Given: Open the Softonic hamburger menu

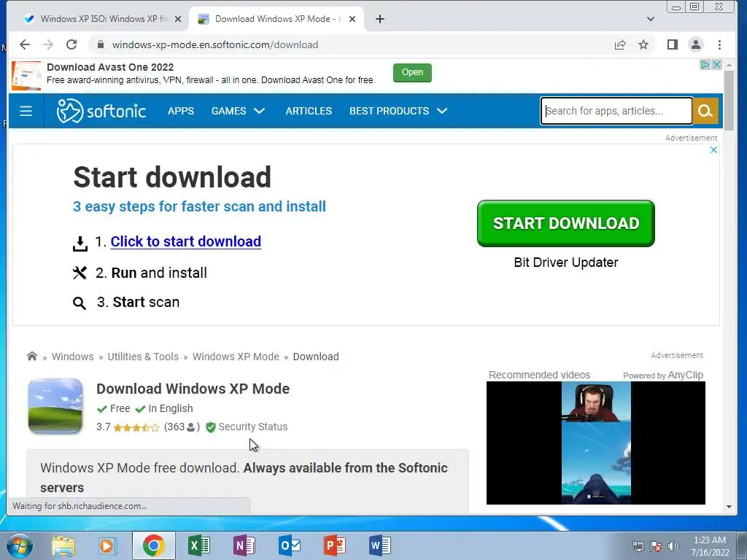Looking at the screenshot, I should [x=26, y=111].
